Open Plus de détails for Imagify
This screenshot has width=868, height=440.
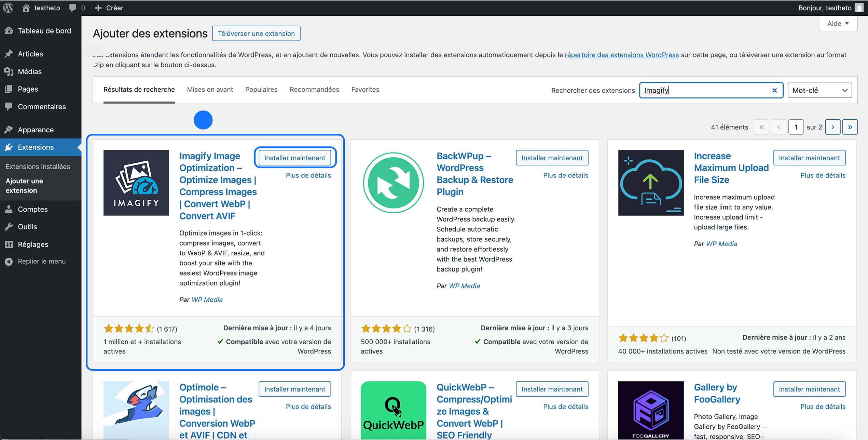(308, 175)
